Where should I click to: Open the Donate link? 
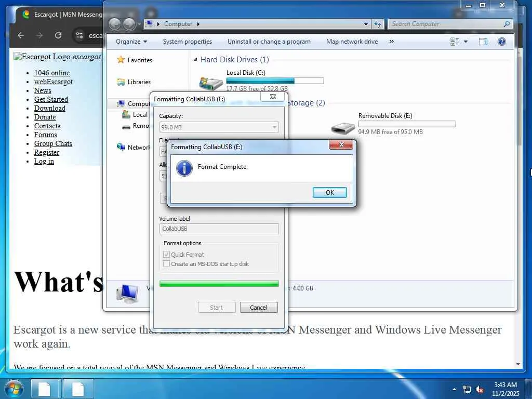point(45,117)
